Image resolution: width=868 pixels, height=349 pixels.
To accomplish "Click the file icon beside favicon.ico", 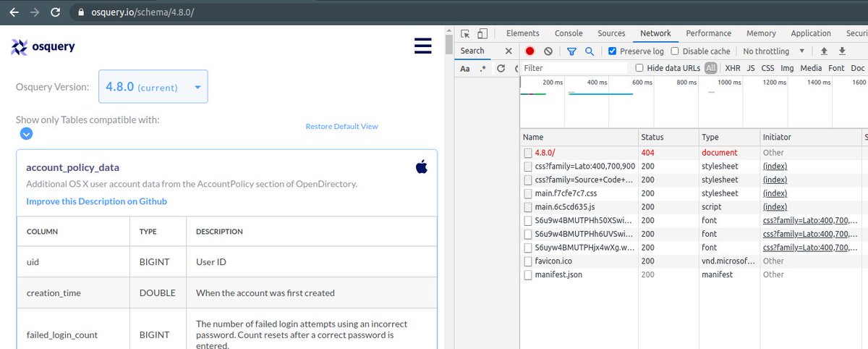I will [x=528, y=261].
